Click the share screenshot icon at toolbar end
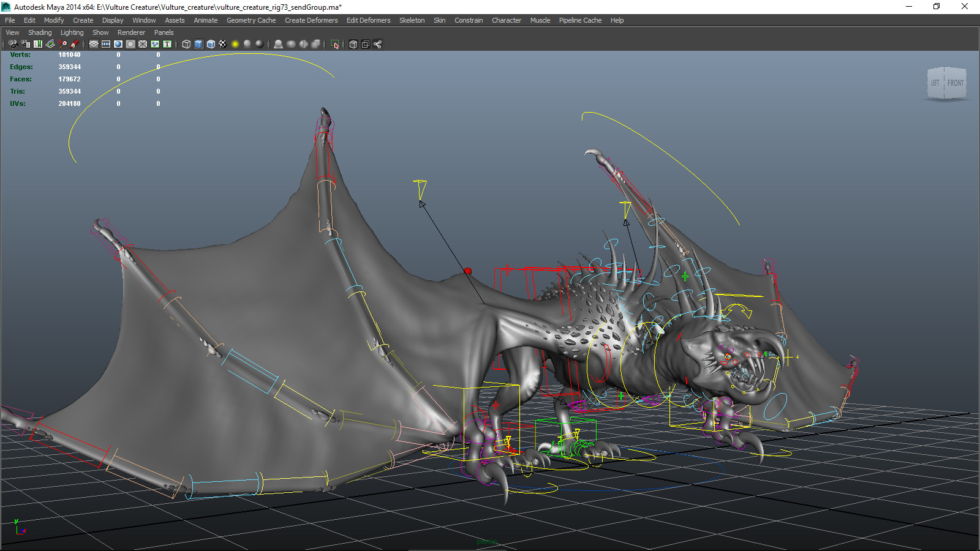The width and height of the screenshot is (980, 551). coord(378,44)
